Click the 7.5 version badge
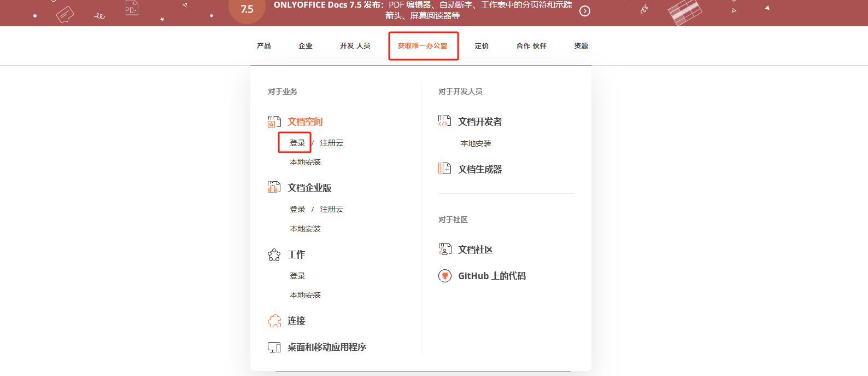Screen dimensions: 868x376 pos(247,9)
